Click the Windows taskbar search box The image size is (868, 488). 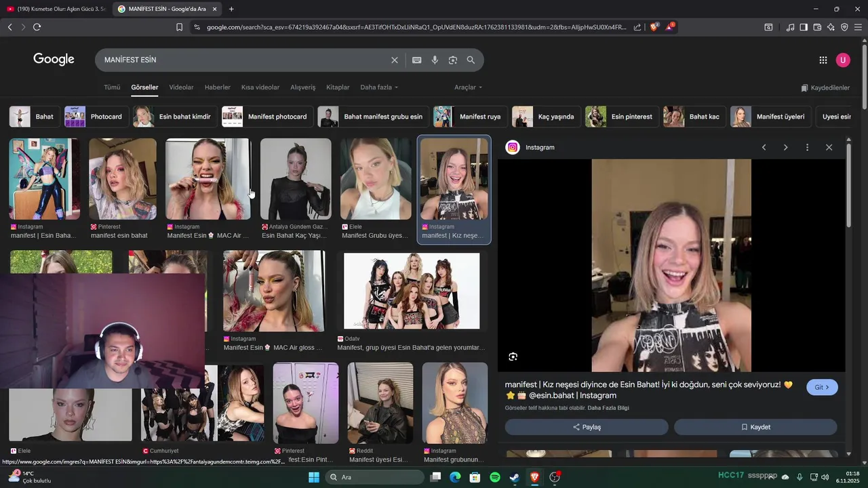click(375, 477)
